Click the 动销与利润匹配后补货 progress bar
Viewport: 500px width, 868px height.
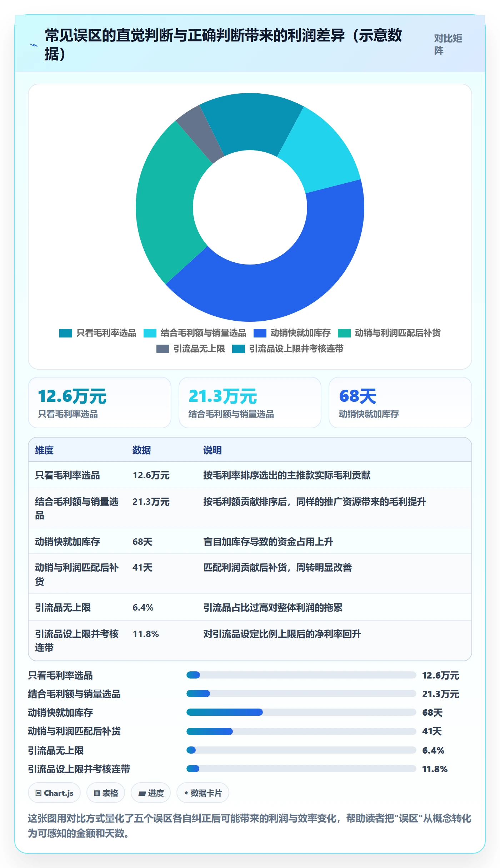[x=301, y=731]
